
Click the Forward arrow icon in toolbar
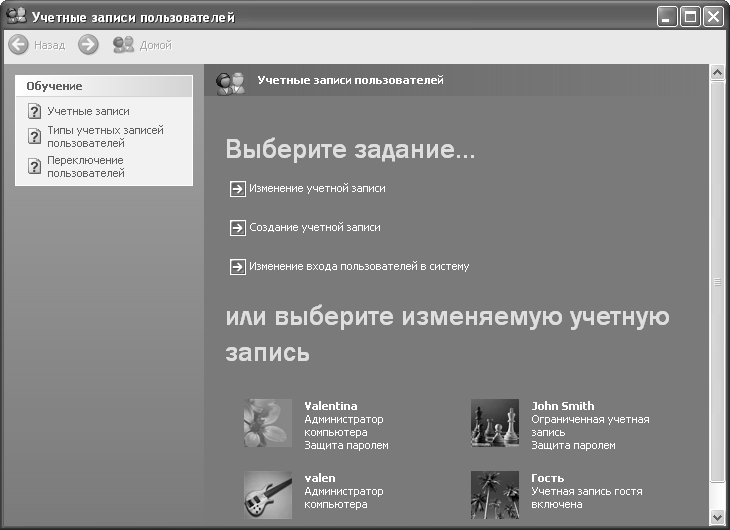tap(88, 45)
